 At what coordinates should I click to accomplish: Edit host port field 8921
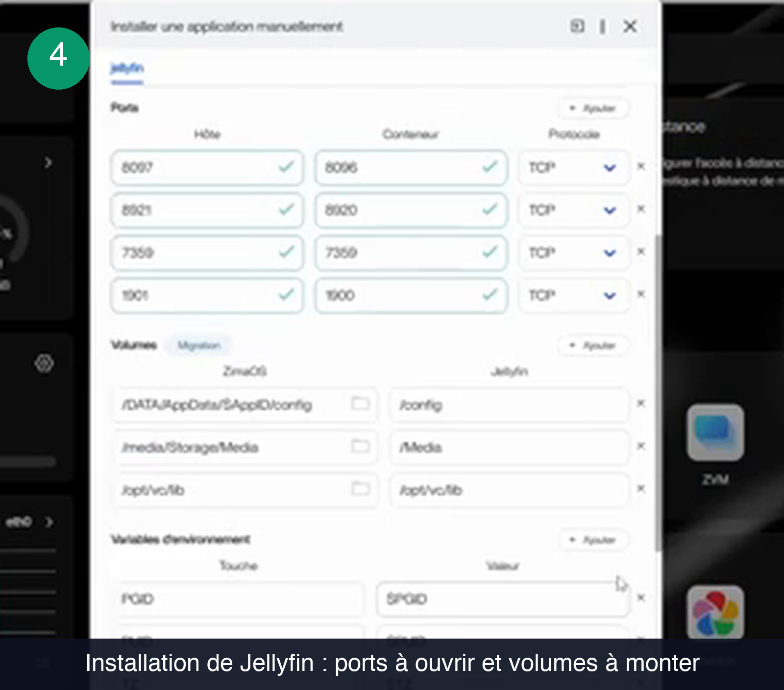click(x=207, y=211)
